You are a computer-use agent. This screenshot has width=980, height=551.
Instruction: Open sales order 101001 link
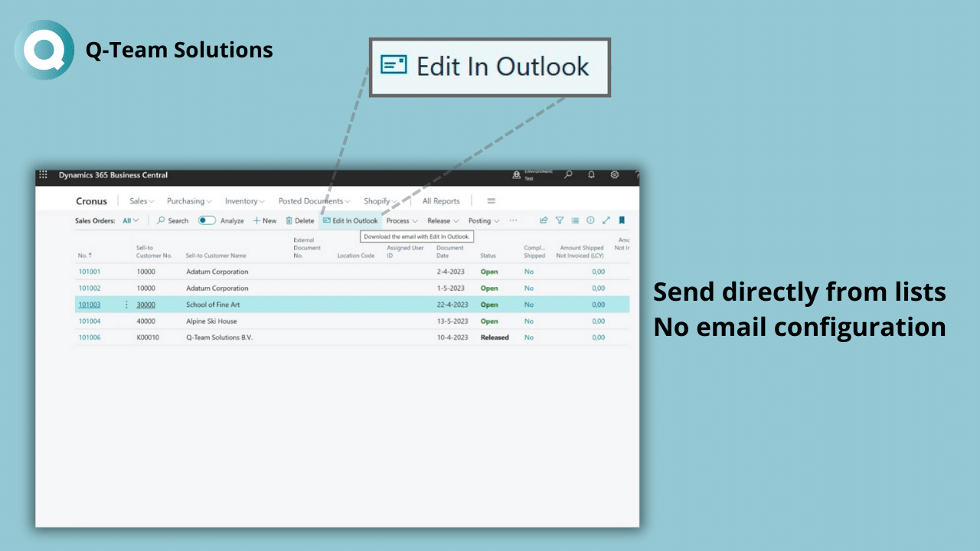pos(90,272)
